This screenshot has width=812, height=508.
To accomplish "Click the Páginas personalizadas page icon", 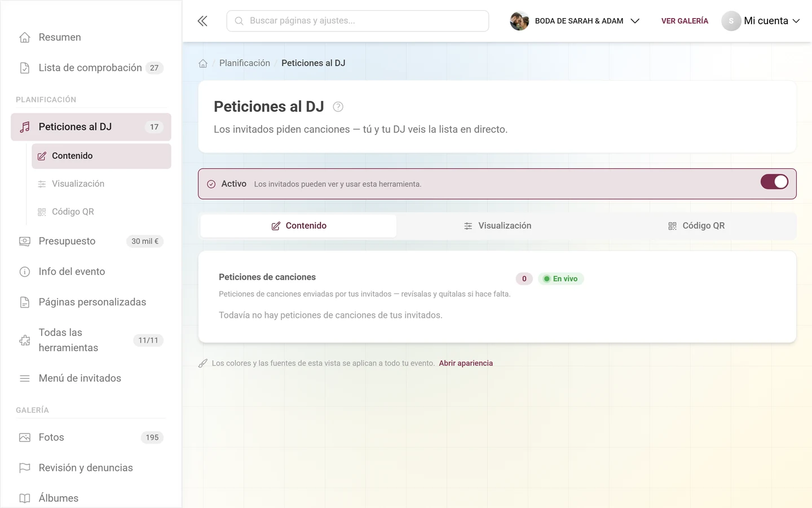I will [25, 302].
